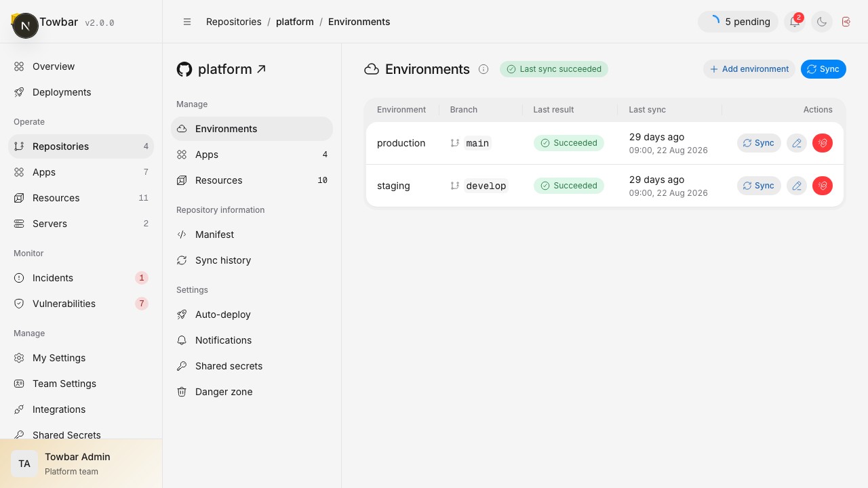This screenshot has width=868, height=488.
Task: Open My Settings
Action: point(81,358)
